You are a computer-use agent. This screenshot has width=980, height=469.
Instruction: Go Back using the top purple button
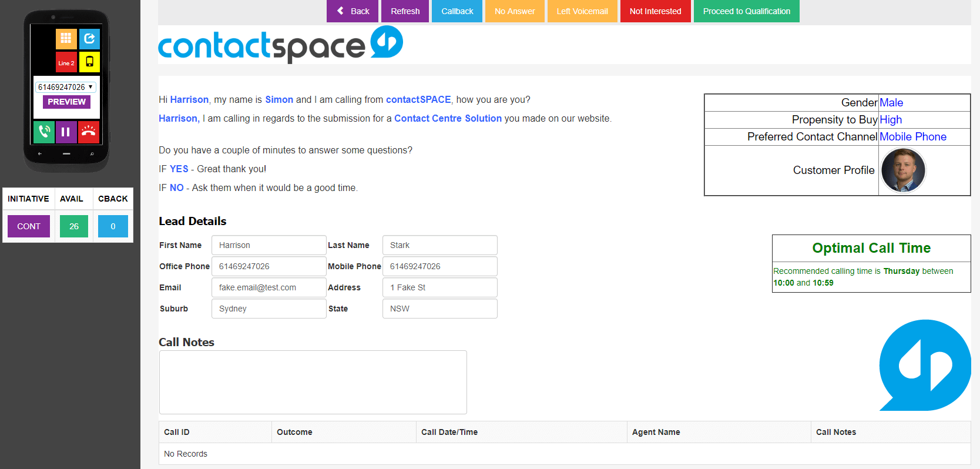click(353, 11)
